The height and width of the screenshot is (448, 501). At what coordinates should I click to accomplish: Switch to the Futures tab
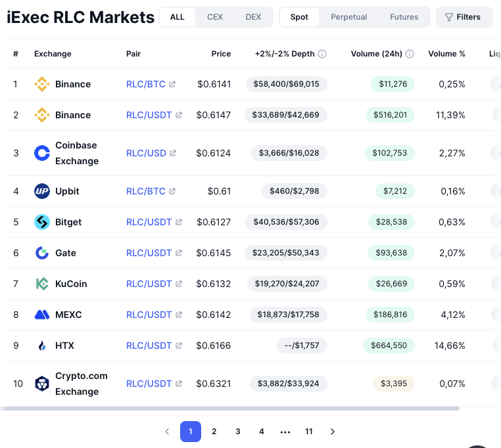point(404,17)
